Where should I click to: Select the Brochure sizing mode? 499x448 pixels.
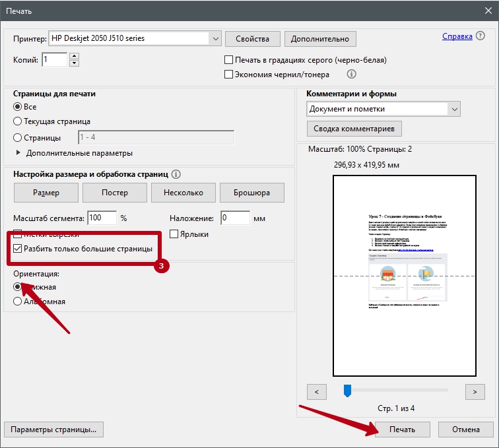(251, 193)
